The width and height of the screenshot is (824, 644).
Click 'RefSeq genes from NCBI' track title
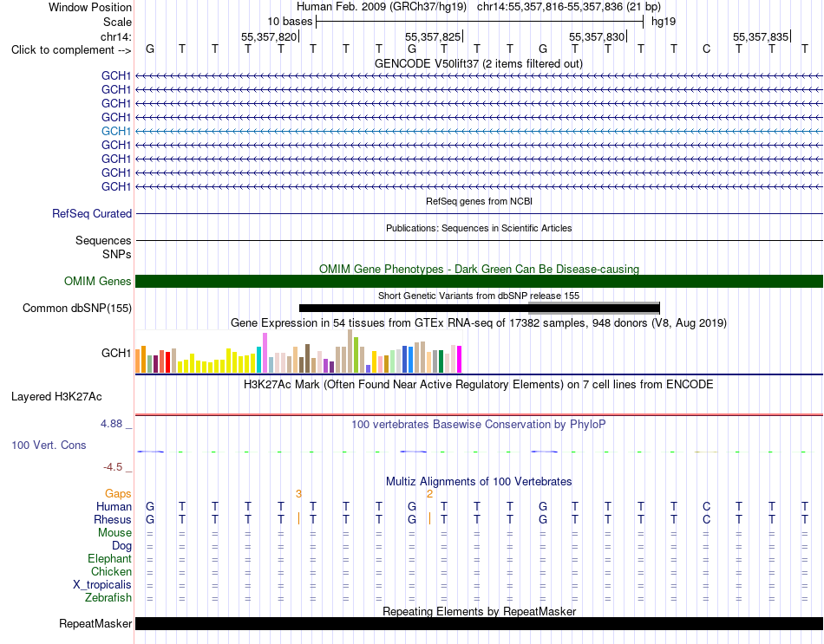[x=479, y=201]
